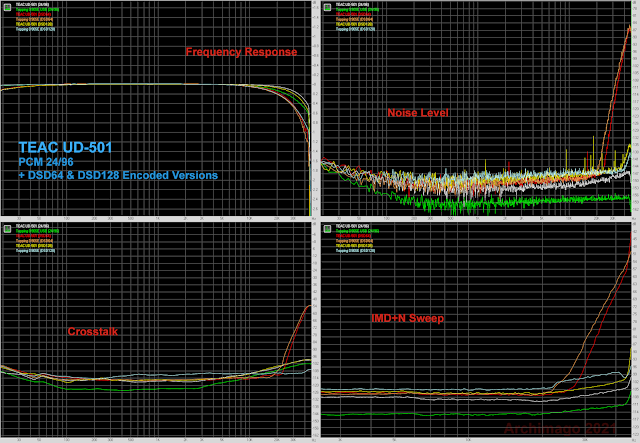
Task: Select white TEAC UD-501 [24/96] legend in Crosstalk graph
Action: (32, 226)
